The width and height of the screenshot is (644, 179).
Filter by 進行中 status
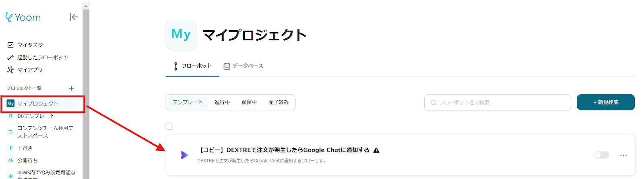coord(222,102)
